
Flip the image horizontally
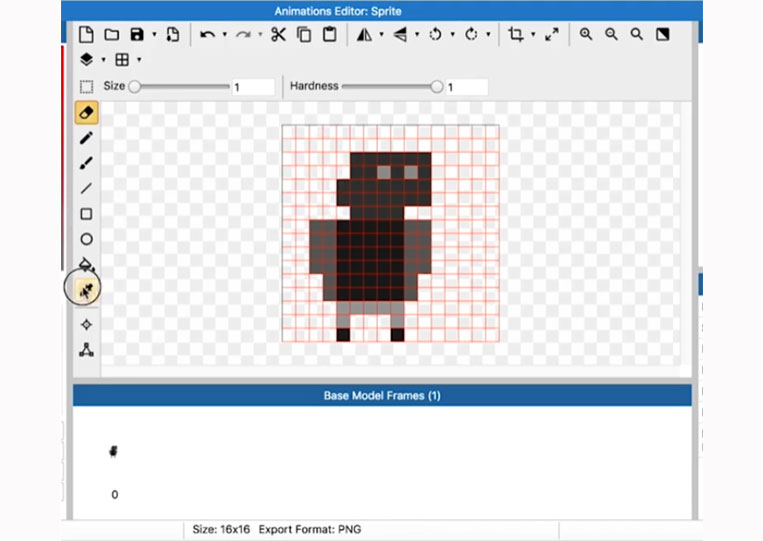coord(364,35)
